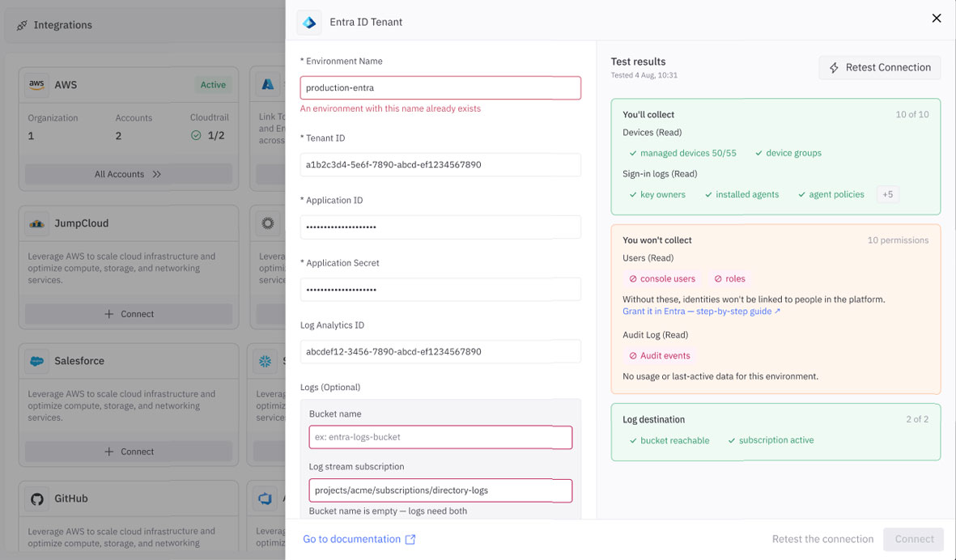Open external link icon beside documentation
Screen dimensions: 956x560
click(410, 539)
